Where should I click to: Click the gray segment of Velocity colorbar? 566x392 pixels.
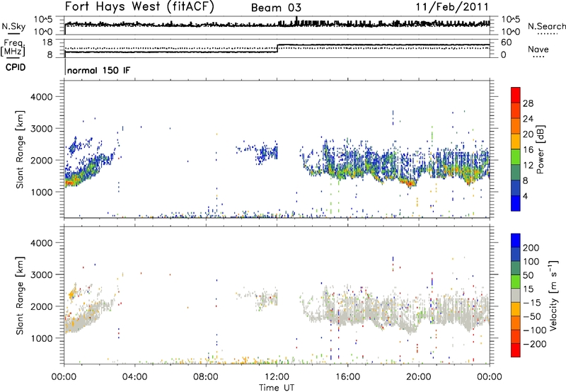[516, 295]
